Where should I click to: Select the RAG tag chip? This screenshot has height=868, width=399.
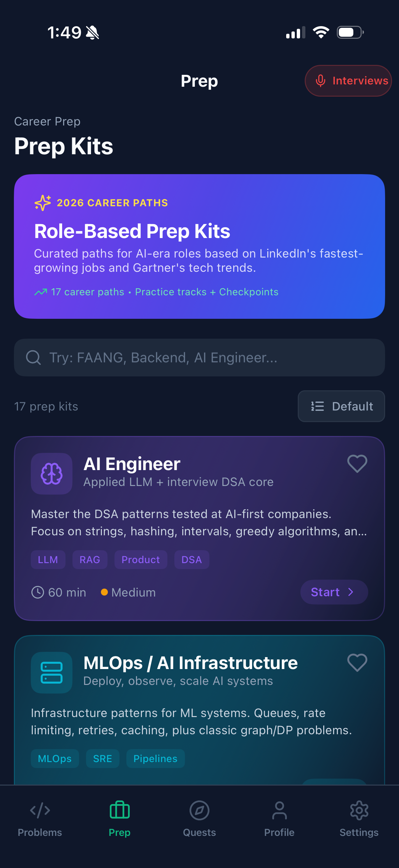coord(90,560)
